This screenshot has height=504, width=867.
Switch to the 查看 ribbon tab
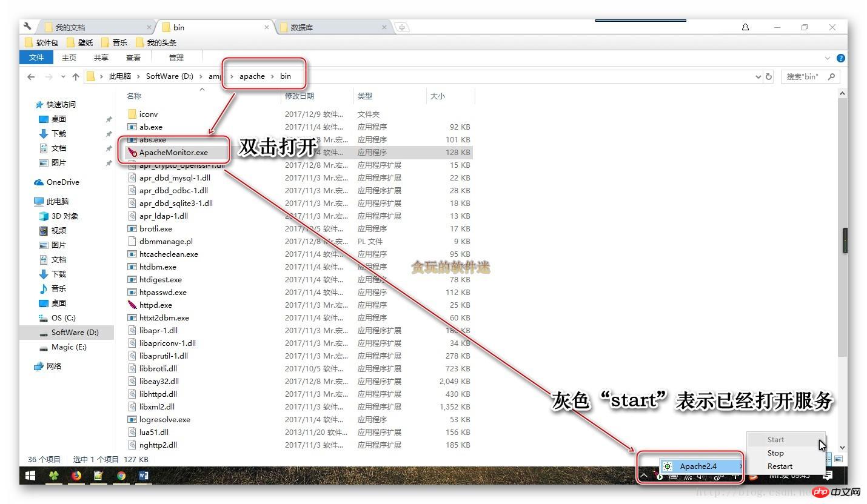tap(133, 58)
